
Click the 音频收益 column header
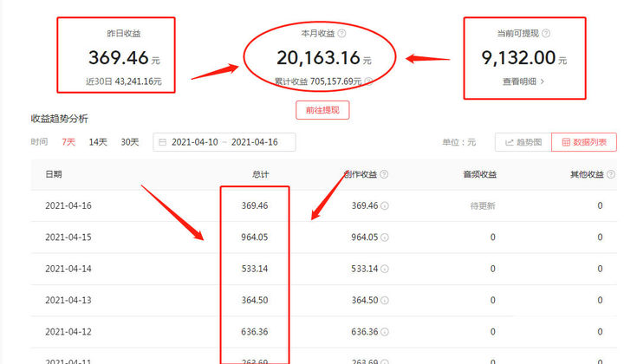480,174
